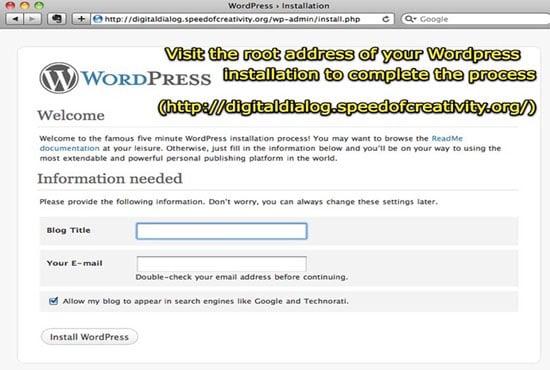Click the "Your E-mail" label
This screenshot has height=370, width=550.
74,263
